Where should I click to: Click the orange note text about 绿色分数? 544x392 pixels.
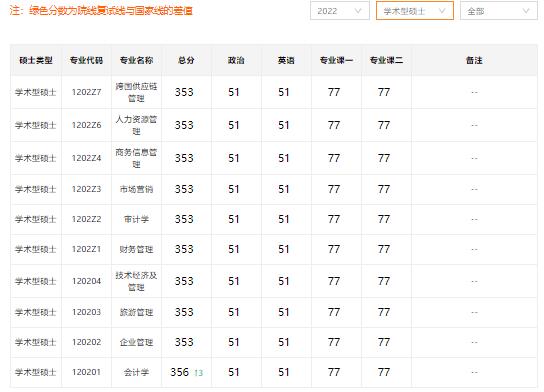click(x=101, y=11)
